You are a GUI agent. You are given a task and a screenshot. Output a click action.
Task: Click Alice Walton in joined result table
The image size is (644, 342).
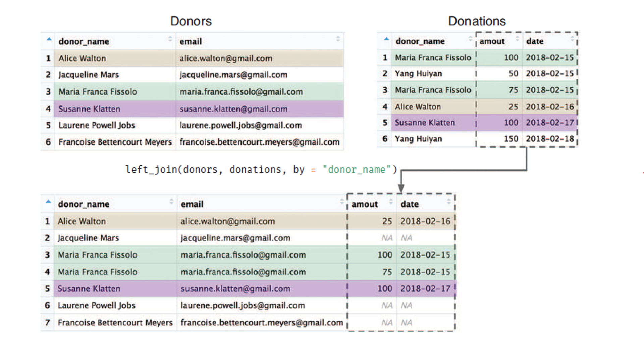tap(82, 221)
